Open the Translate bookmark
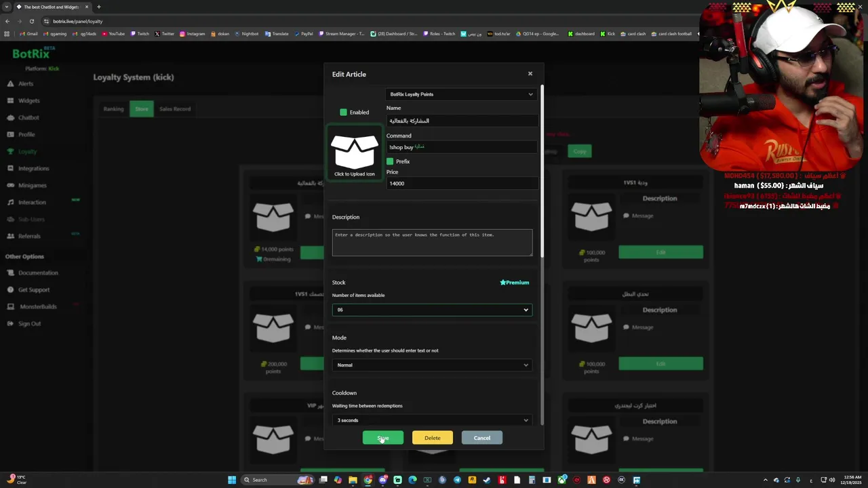The width and height of the screenshot is (868, 488). tap(277, 34)
